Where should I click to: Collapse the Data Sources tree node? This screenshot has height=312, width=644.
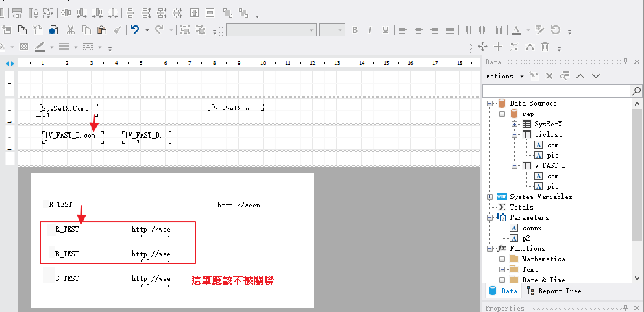(x=489, y=103)
